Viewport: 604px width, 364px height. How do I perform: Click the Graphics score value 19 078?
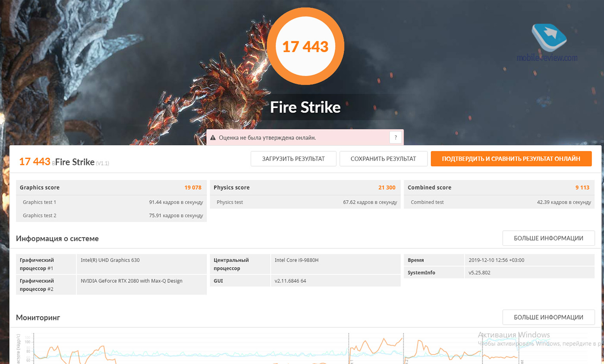click(x=193, y=188)
